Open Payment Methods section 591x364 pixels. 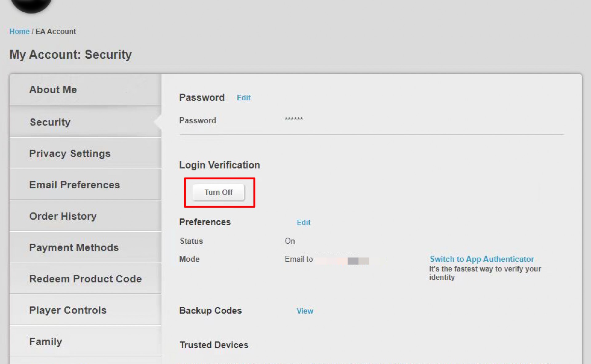point(85,247)
